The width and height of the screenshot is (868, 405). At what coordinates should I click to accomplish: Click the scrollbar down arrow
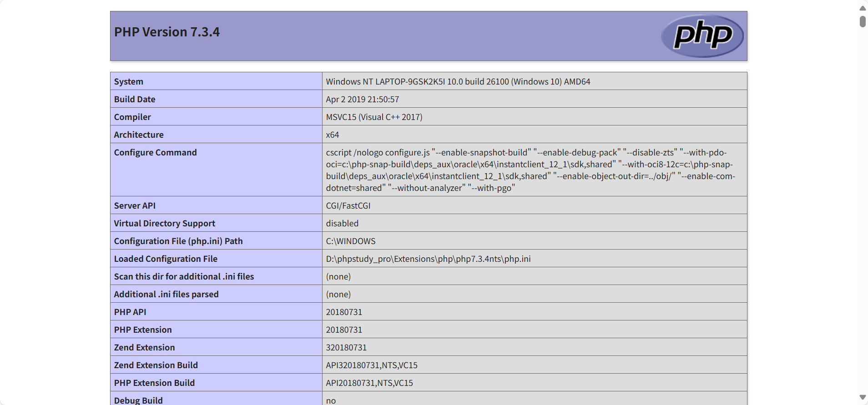pos(863,397)
